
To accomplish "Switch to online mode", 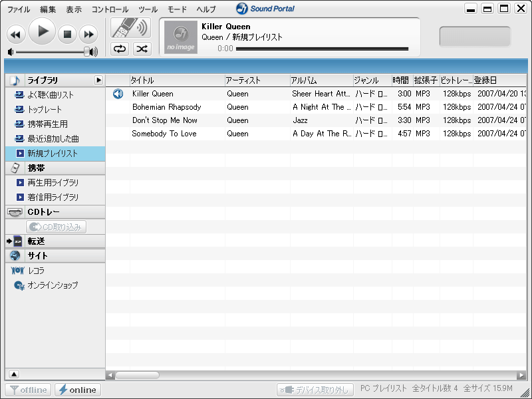I will tap(78, 390).
